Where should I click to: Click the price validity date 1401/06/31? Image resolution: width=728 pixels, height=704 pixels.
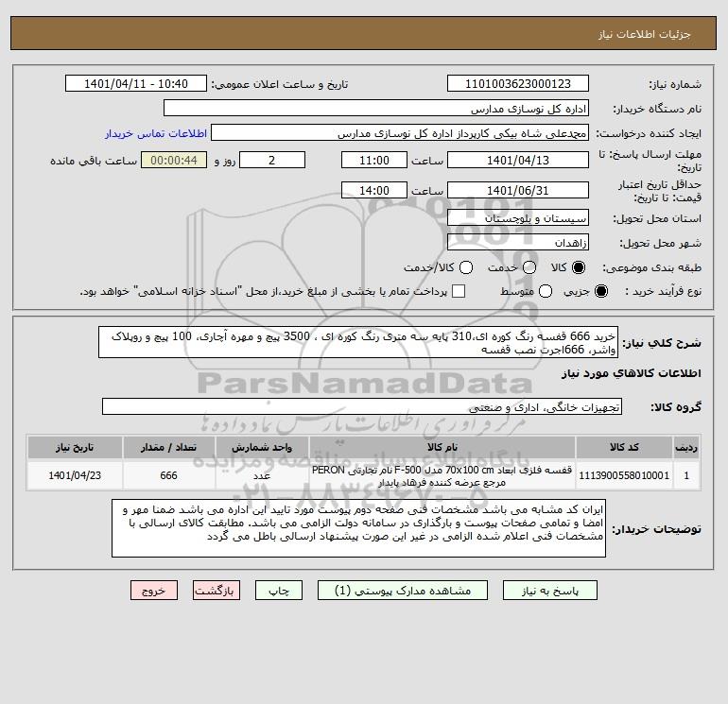tap(518, 190)
